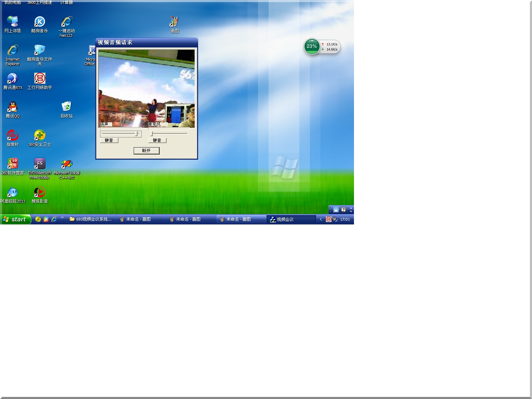Select the 阿里旺旺2013 desktop icon

(x=12, y=192)
